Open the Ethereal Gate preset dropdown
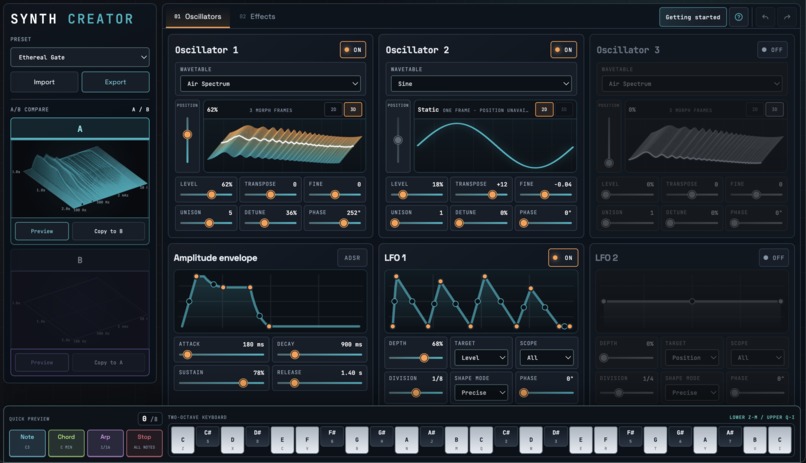Viewport: 806px width, 463px height. (80, 57)
